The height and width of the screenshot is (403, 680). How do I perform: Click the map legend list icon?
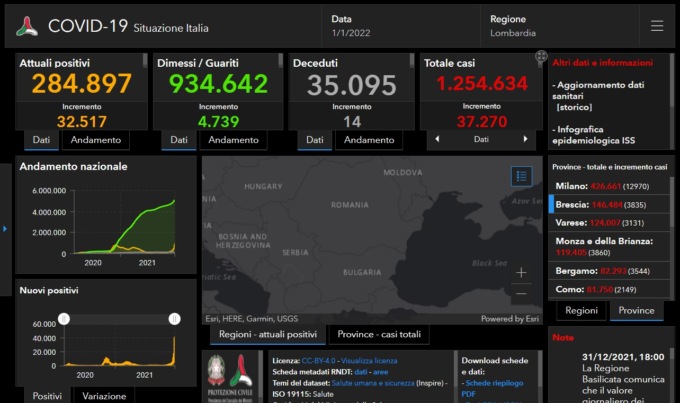[521, 176]
